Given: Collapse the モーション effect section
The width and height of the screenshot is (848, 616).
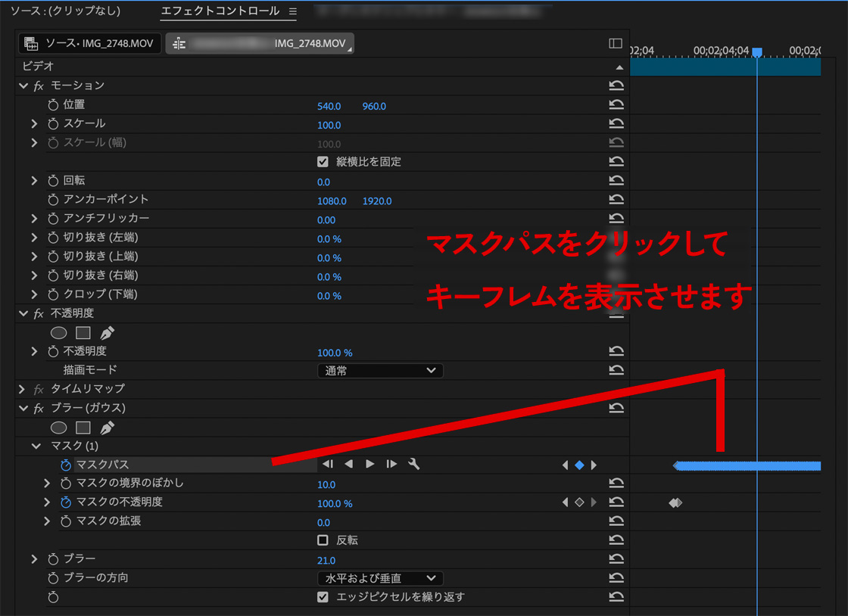Looking at the screenshot, I should pos(23,86).
